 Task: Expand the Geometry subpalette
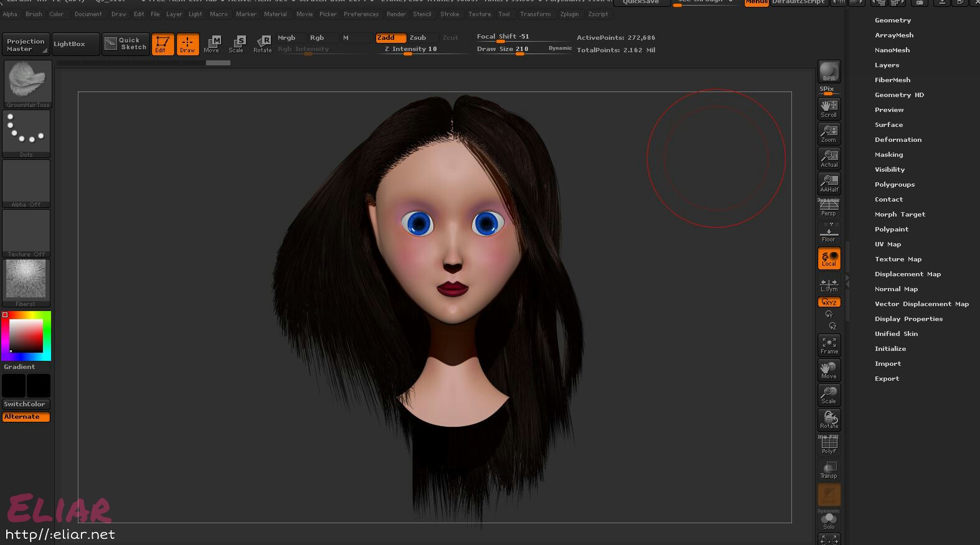point(893,21)
